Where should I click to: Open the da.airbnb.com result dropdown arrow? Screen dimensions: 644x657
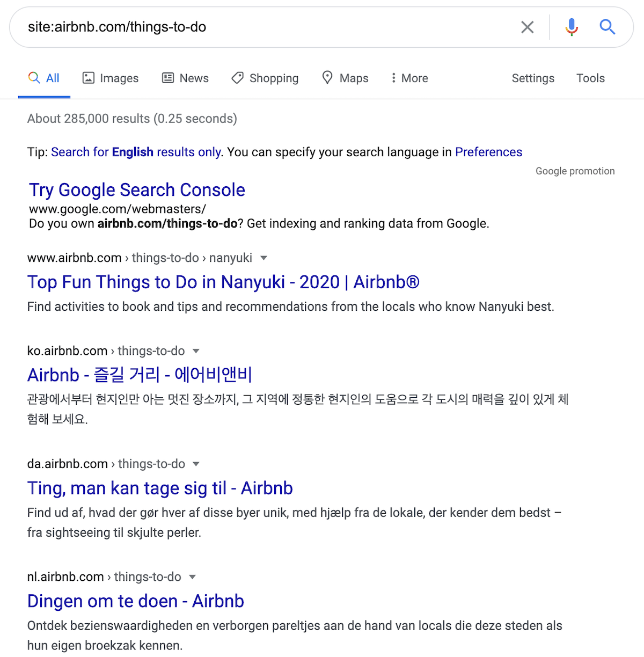[196, 464]
